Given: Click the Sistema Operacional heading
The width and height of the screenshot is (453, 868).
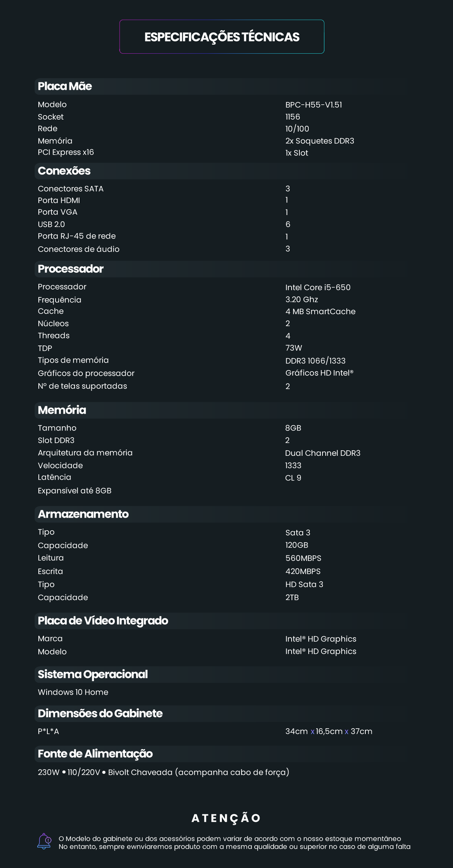Looking at the screenshot, I should pyautogui.click(x=93, y=675).
